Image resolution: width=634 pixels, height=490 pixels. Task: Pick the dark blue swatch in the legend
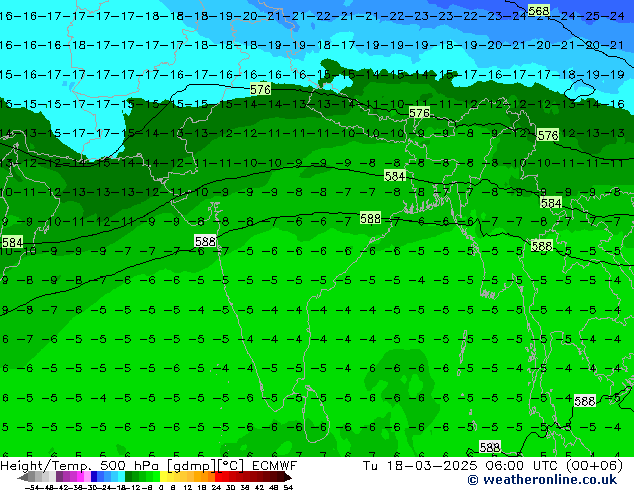click(x=94, y=477)
